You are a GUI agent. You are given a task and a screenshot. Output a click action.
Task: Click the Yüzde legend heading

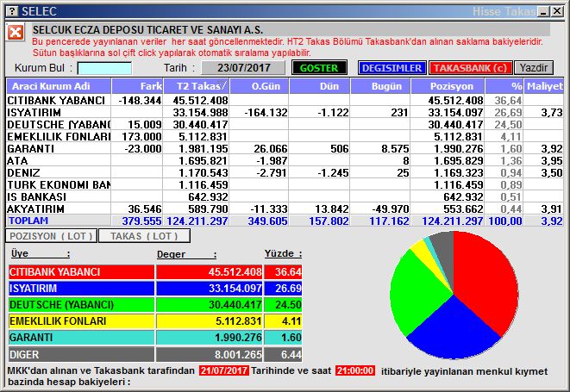[283, 253]
